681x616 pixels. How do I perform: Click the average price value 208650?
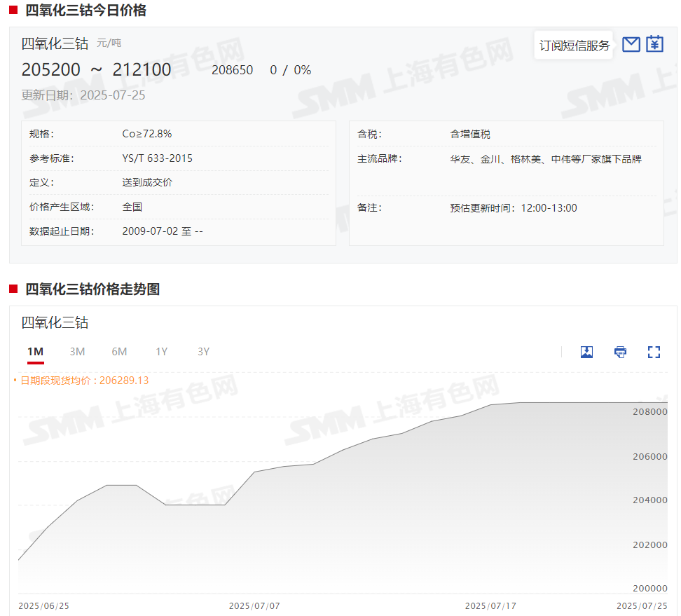click(232, 71)
